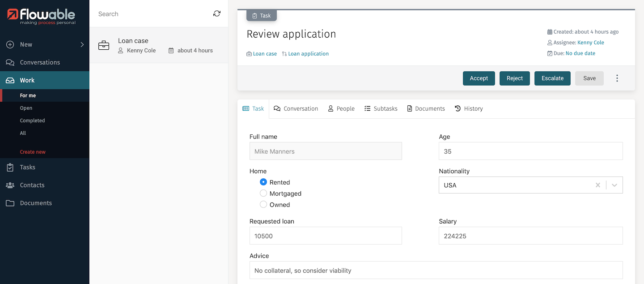Open the History tab
The width and height of the screenshot is (644, 284).
pos(469,108)
